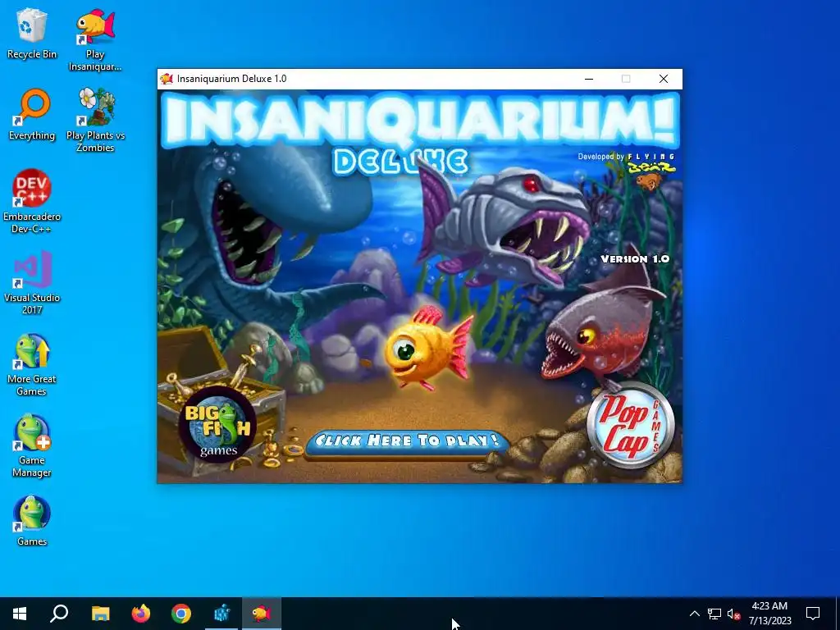Open the Recycle Bin desktop icon
The height and width of the screenshot is (630, 840).
point(32,33)
